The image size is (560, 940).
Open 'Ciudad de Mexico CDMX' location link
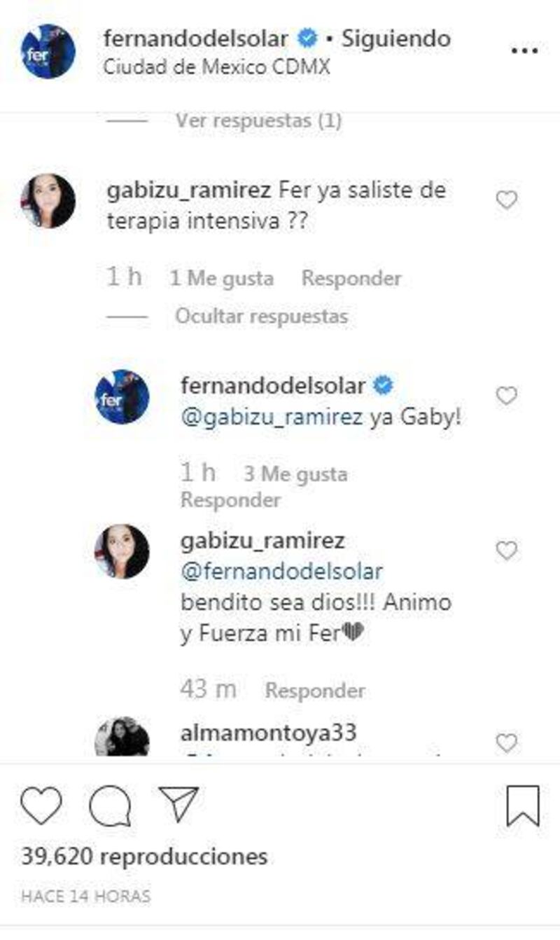(x=216, y=68)
